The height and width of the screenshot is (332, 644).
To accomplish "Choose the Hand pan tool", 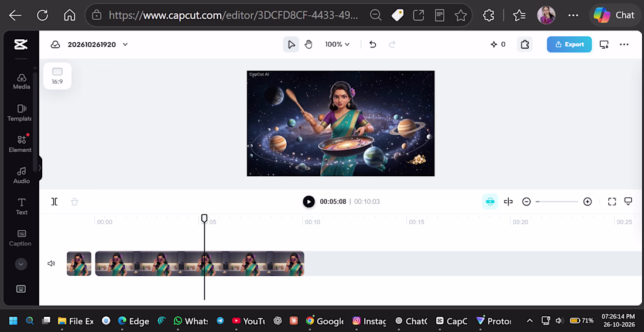I will tap(309, 45).
